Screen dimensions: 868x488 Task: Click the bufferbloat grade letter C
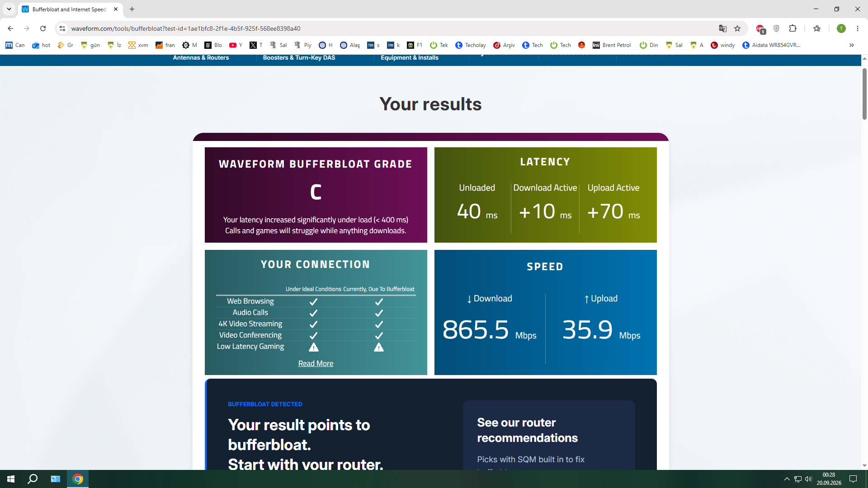click(x=316, y=192)
